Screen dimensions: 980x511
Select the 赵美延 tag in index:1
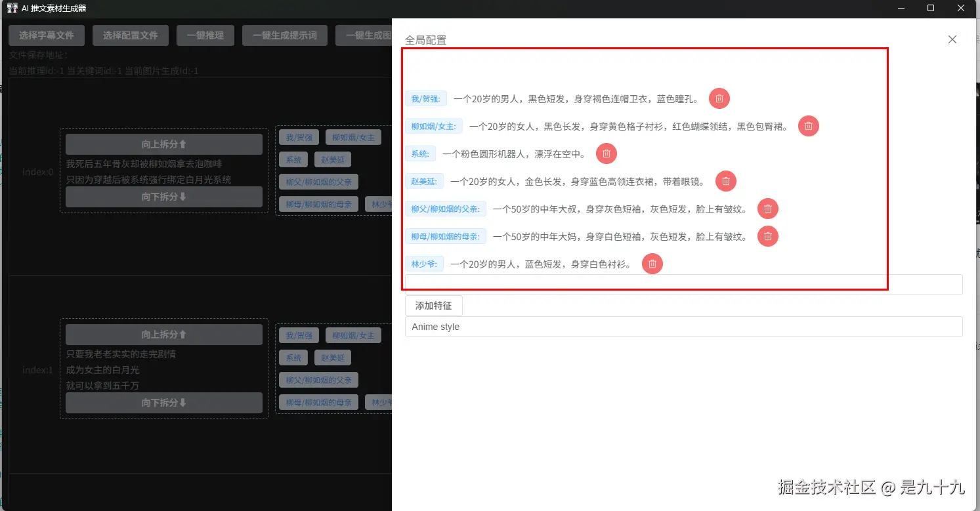pos(333,358)
